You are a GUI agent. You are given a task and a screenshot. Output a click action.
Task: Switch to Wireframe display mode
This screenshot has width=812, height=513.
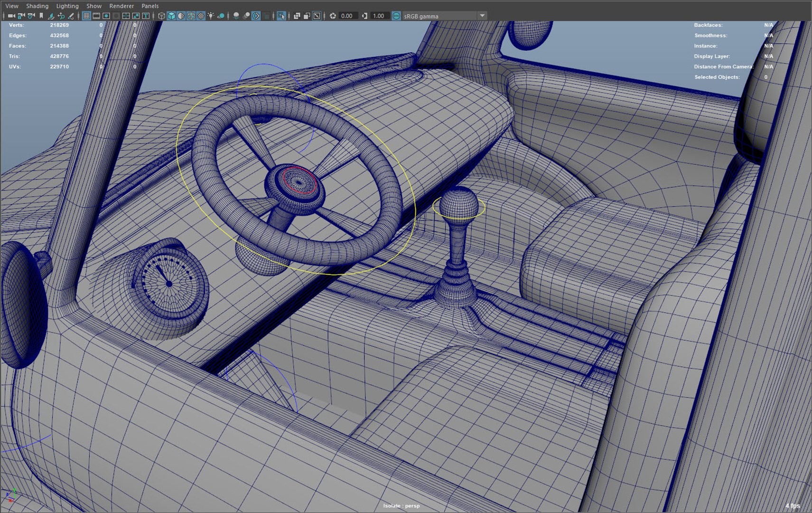(161, 16)
